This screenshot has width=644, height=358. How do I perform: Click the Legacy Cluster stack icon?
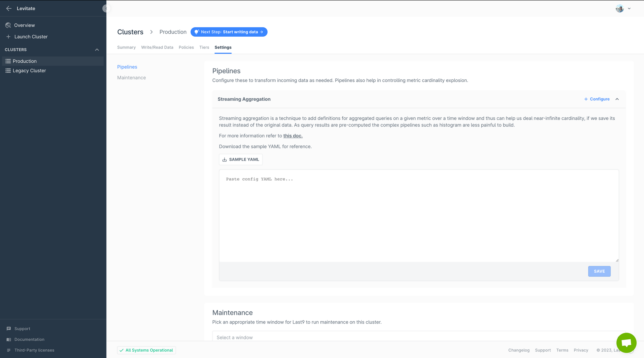[x=8, y=70]
